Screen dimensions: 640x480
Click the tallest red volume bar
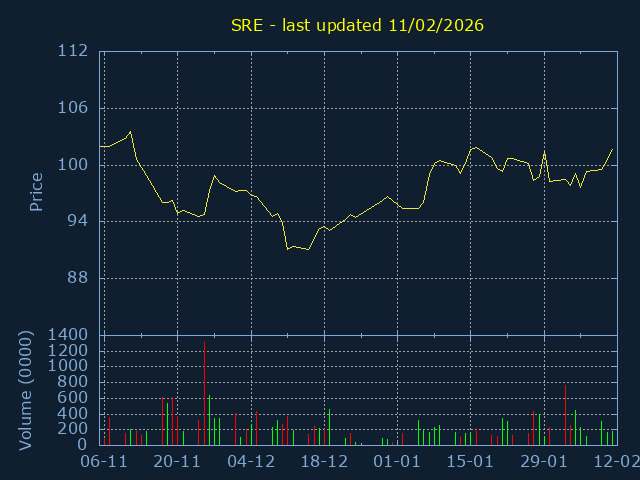click(204, 393)
